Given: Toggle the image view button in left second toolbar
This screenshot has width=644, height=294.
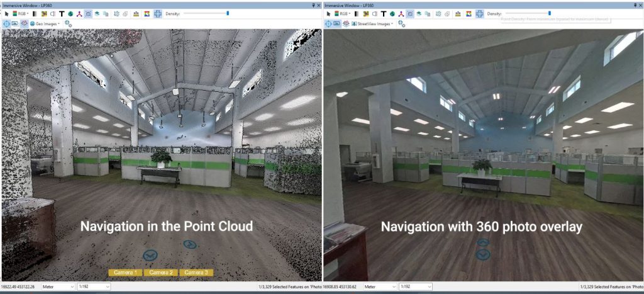Looking at the screenshot, I should tap(14, 24).
